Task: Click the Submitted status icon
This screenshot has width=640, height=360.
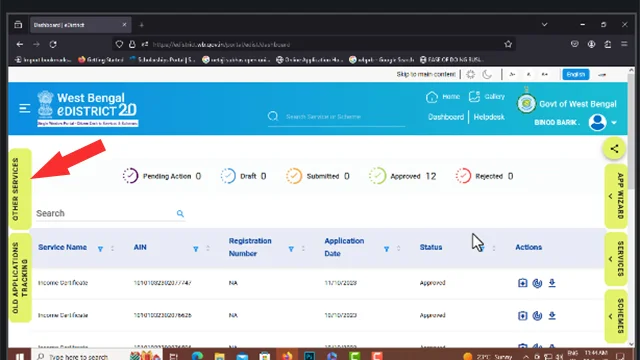Action: point(294,176)
